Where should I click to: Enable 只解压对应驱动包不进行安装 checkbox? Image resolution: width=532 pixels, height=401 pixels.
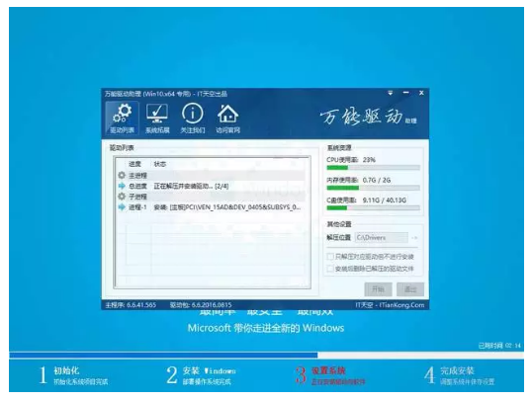pyautogui.click(x=330, y=256)
